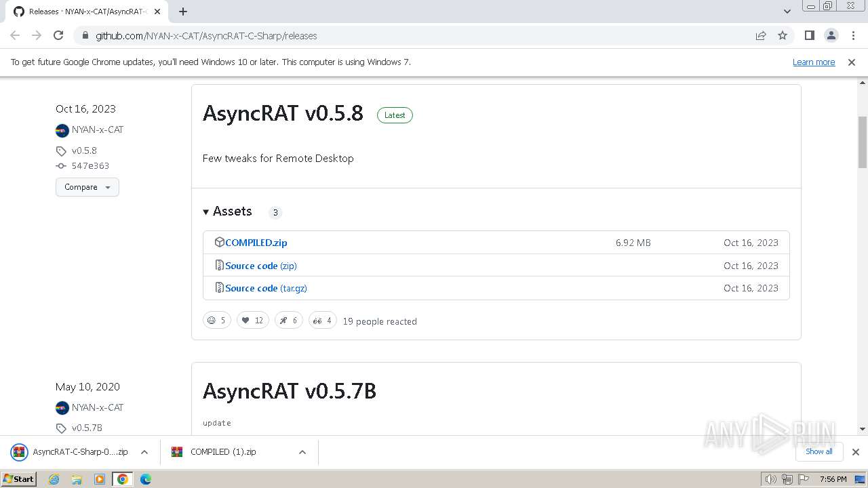Bookmark this page with the star icon
The image size is (868, 488).
click(783, 35)
